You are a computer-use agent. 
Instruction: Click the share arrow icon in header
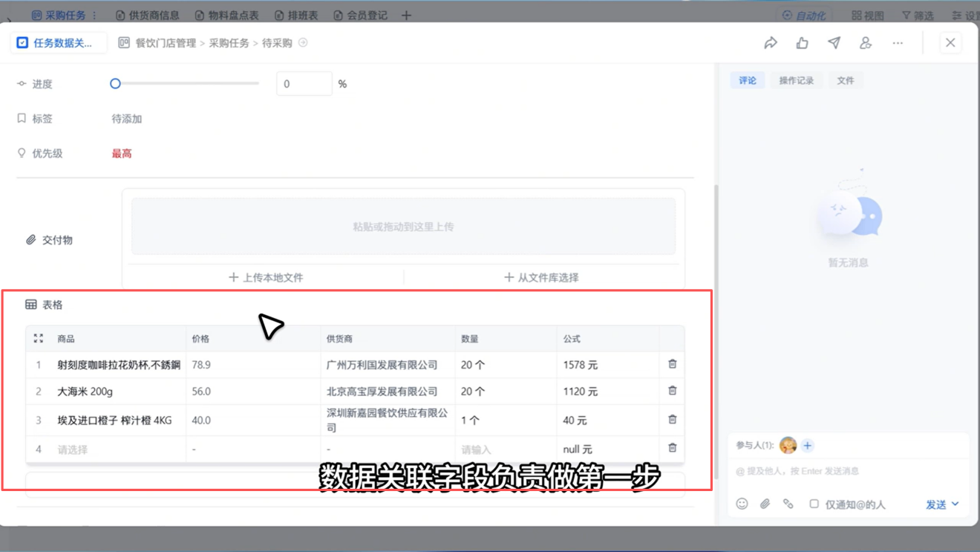click(771, 43)
